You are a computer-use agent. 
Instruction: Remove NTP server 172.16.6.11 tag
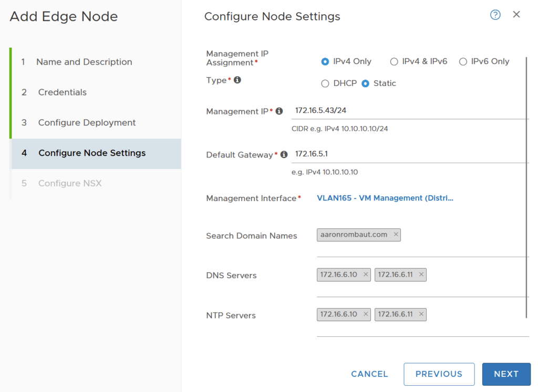(421, 314)
